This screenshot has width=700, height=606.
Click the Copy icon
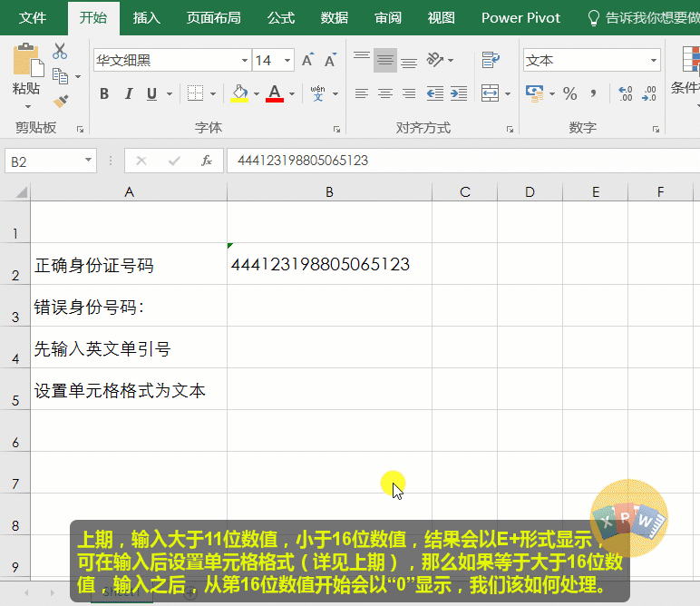point(60,76)
